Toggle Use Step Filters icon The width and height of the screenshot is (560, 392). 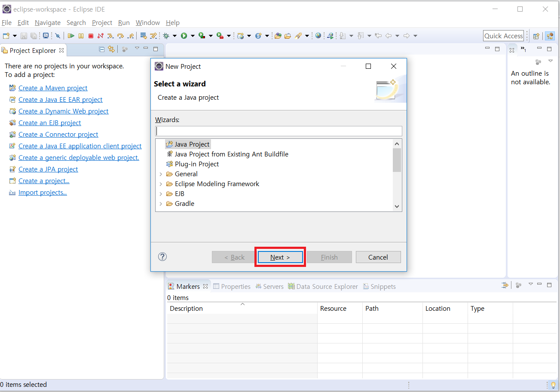coord(153,36)
